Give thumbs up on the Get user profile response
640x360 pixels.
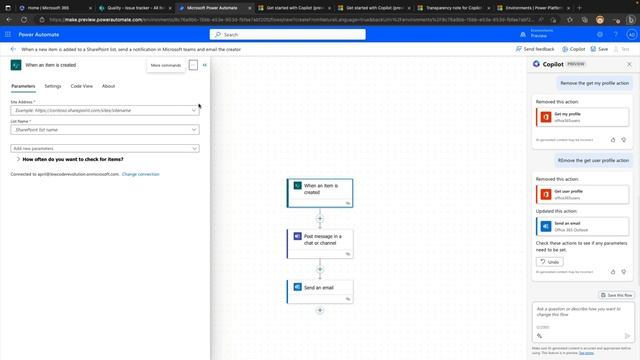point(613,271)
